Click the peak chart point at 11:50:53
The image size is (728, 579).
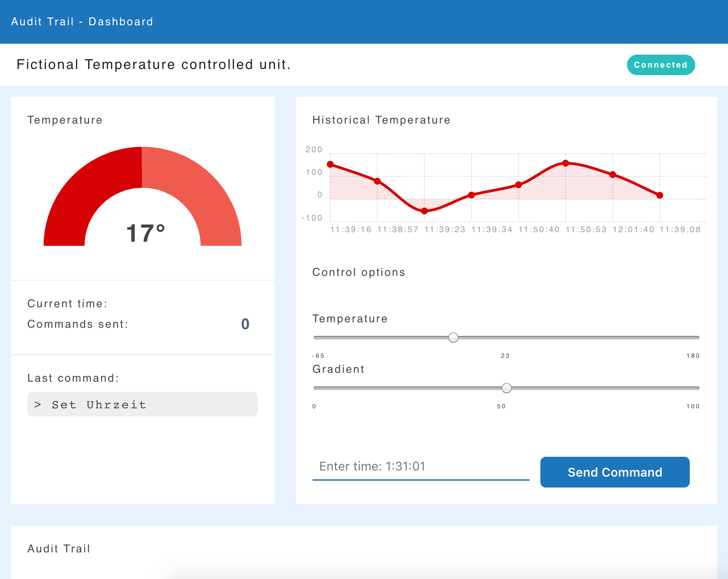click(566, 163)
